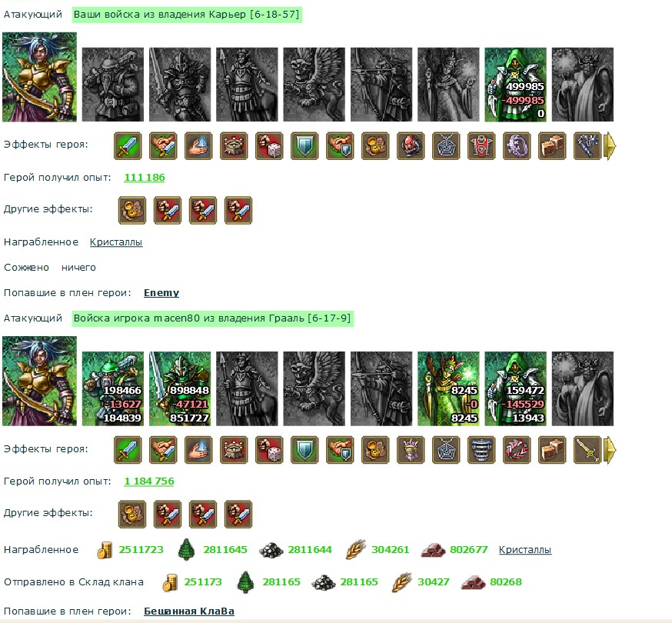This screenshot has height=623, width=672.
Task: Expand more hero effects arrow in the second report
Action: [x=610, y=450]
